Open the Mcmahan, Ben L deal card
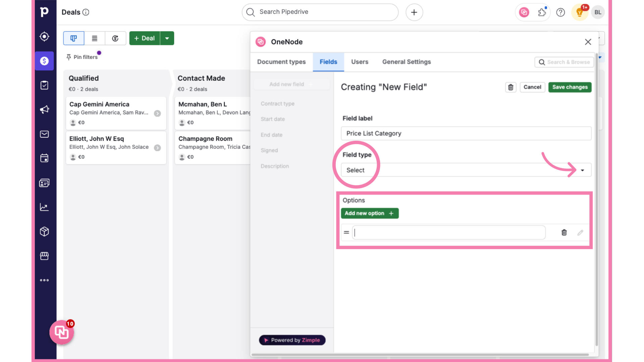 tap(213, 113)
